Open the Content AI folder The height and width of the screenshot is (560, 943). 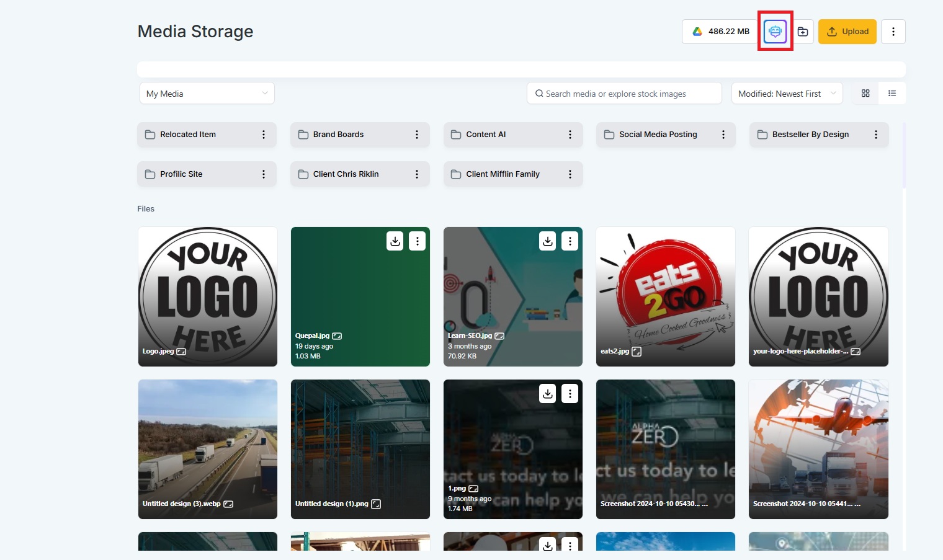(x=486, y=135)
